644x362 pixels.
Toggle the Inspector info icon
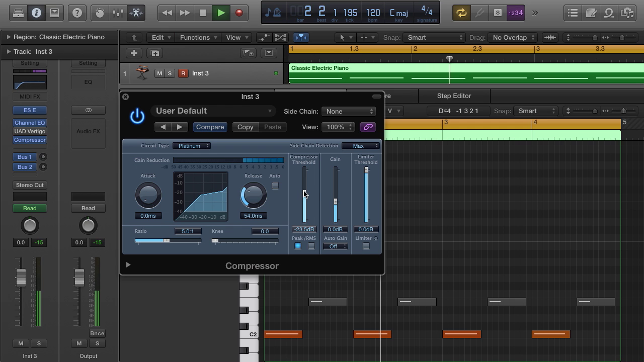tap(36, 13)
